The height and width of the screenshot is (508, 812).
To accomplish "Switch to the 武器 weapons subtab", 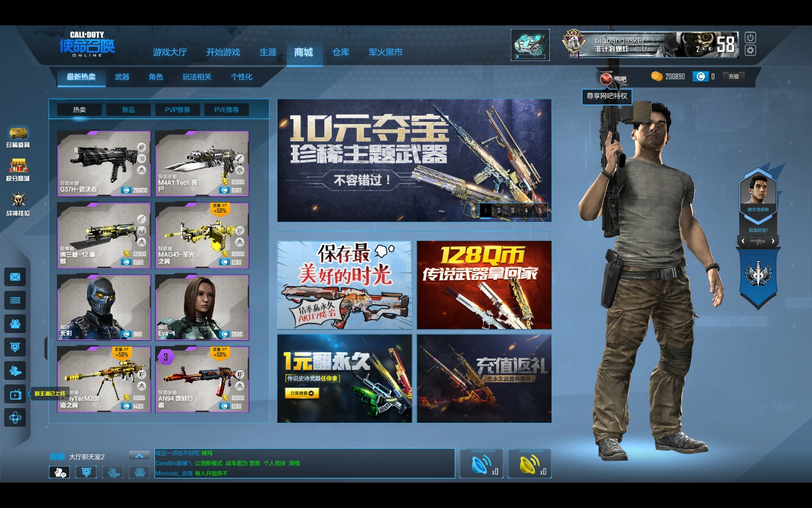I will 122,77.
